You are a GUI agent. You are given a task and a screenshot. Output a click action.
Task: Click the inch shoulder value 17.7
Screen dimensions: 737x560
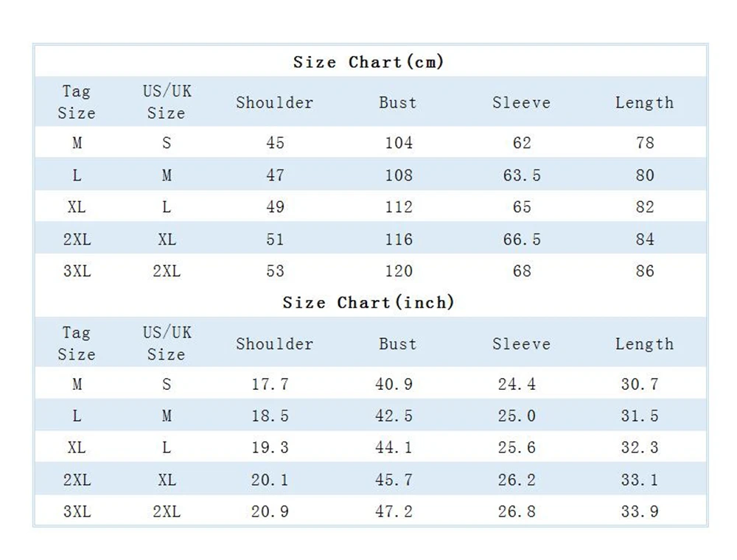[270, 384]
